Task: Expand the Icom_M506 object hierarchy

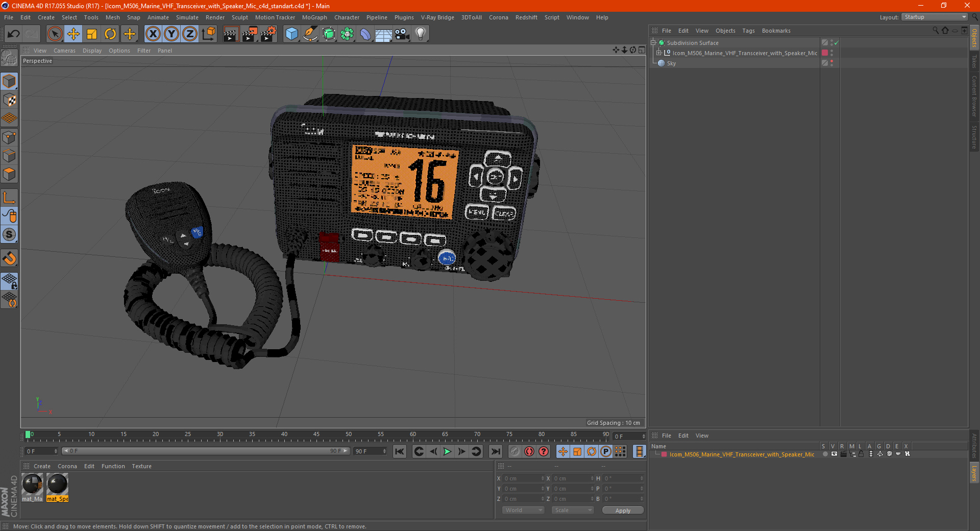Action: (659, 53)
